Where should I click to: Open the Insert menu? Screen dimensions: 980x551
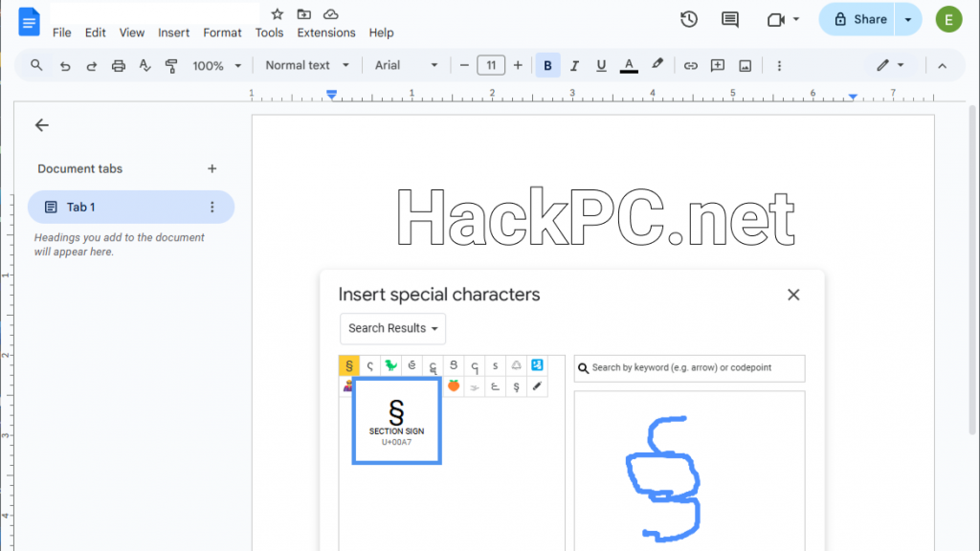[x=174, y=33]
